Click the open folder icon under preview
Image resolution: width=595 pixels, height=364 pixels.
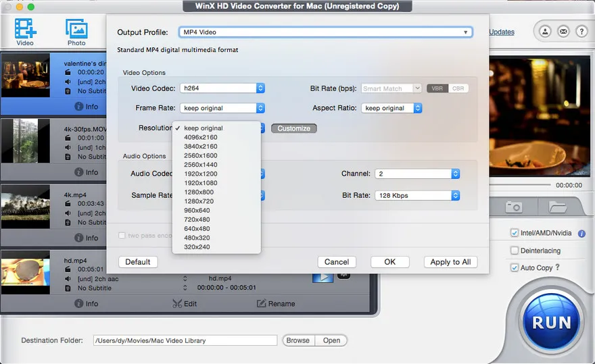click(557, 207)
